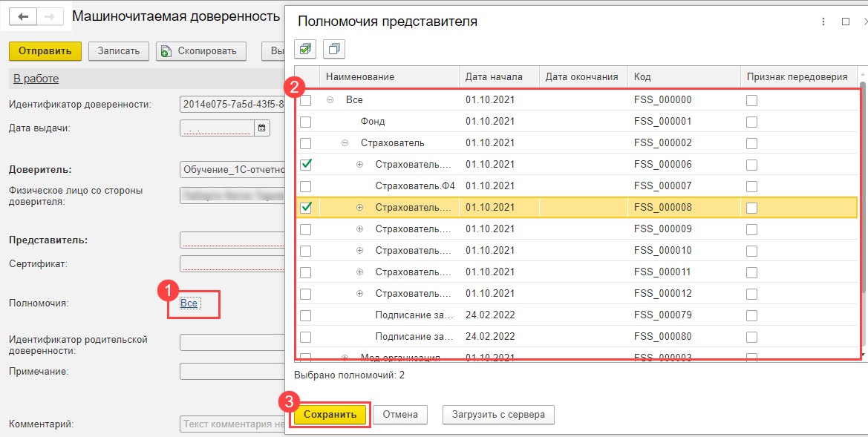Uncheck the checkbox for row FSS_000008
This screenshot has width=868, height=437.
pos(306,208)
